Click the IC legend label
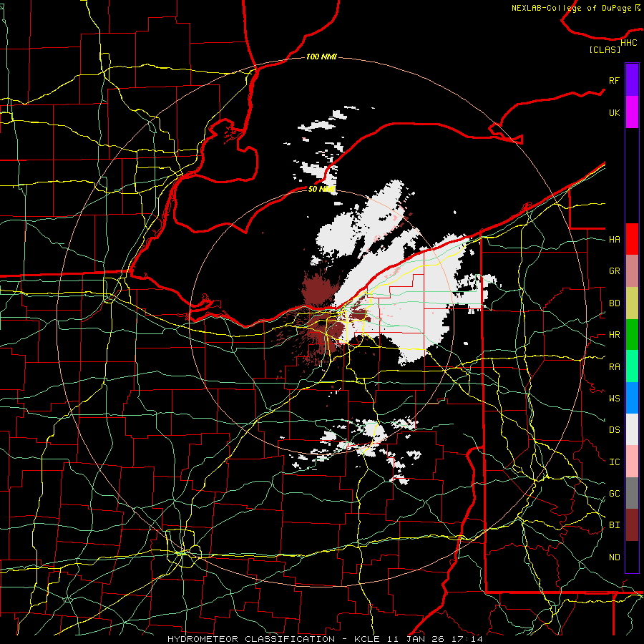 [615, 462]
